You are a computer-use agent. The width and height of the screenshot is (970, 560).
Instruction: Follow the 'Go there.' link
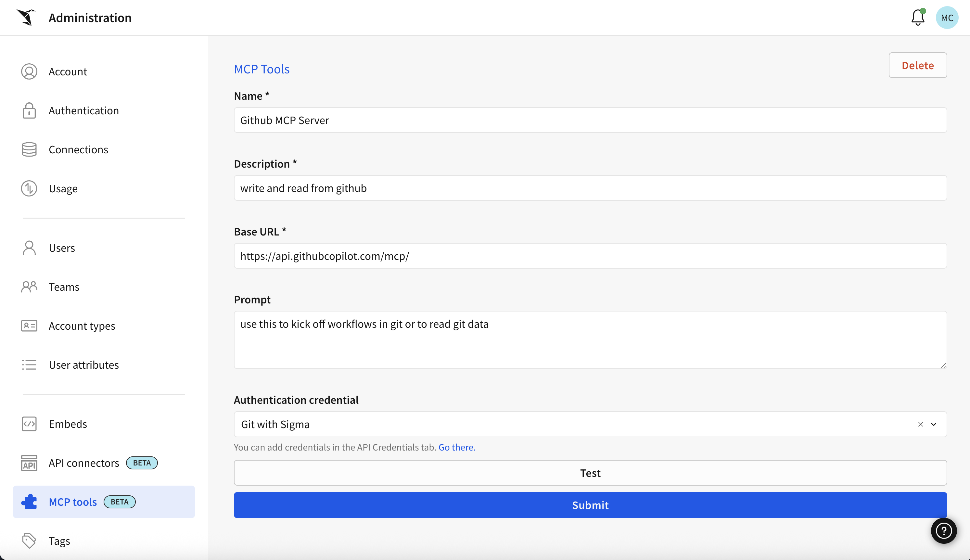pos(456,447)
